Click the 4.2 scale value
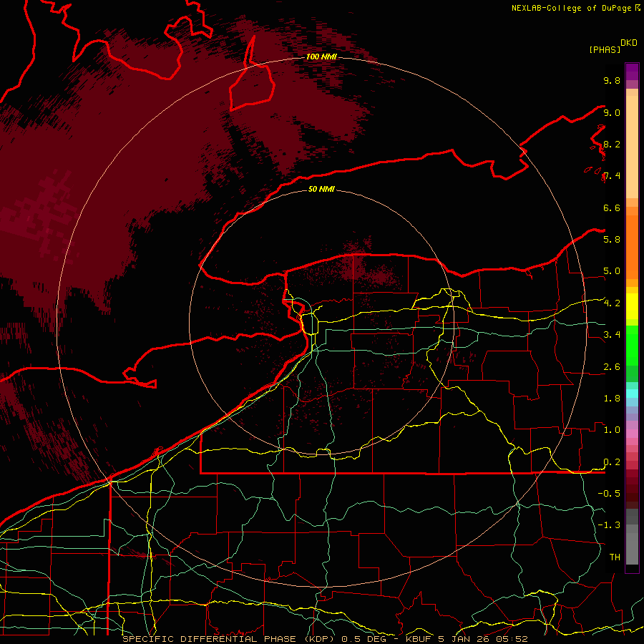This screenshot has height=644, width=644. tap(612, 303)
